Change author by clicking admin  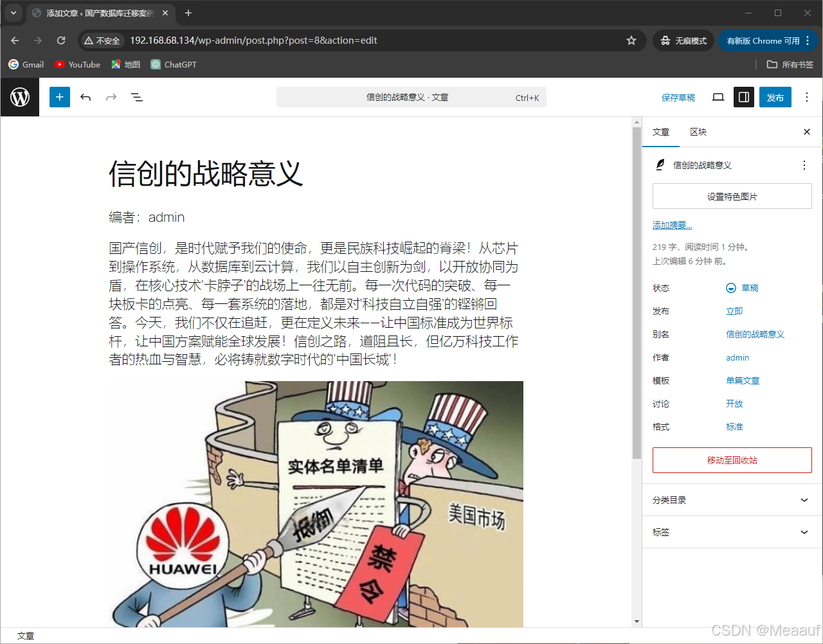coord(737,357)
